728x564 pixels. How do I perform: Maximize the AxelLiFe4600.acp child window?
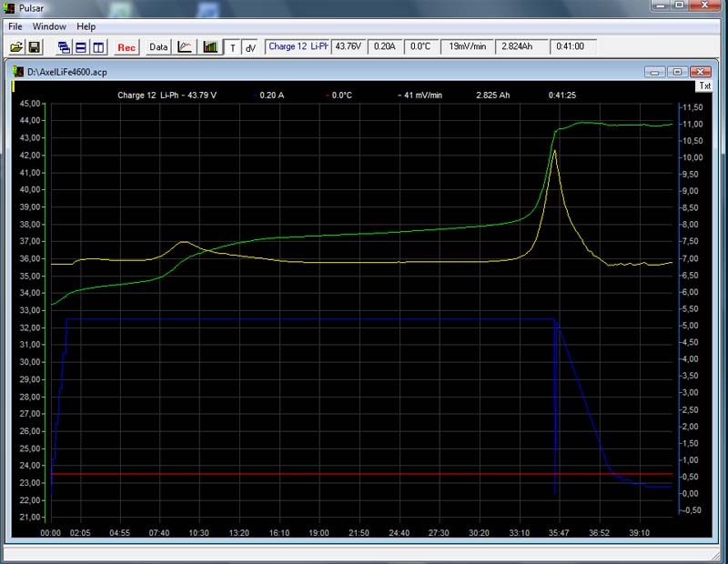pyautogui.click(x=677, y=72)
